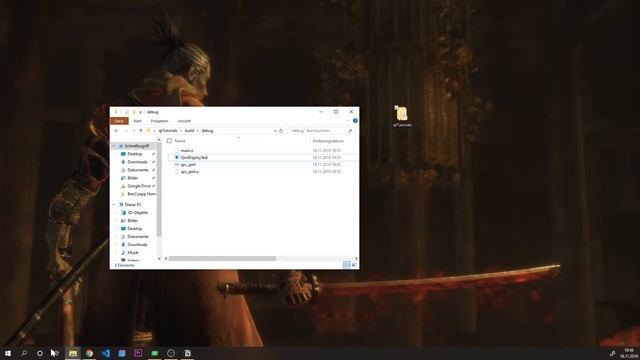Image resolution: width=640 pixels, height=360 pixels.
Task: Open the Explorer help icon
Action: pyautogui.click(x=355, y=121)
